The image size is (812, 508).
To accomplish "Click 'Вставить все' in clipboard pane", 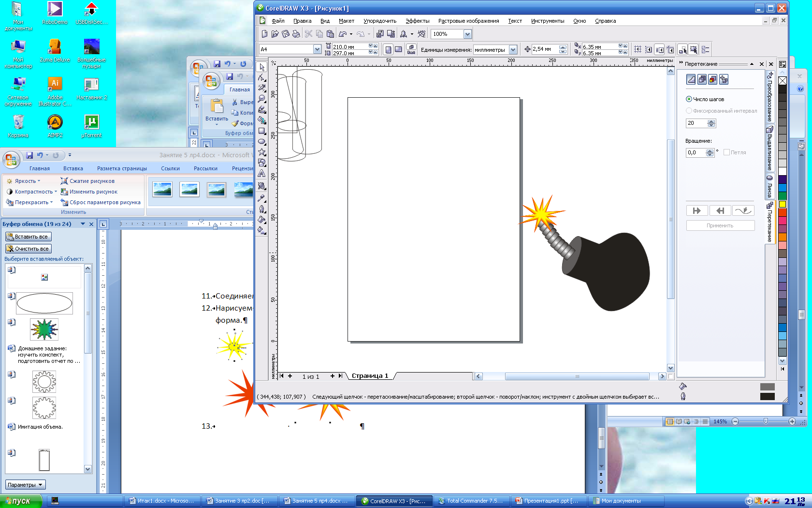I will click(x=28, y=237).
